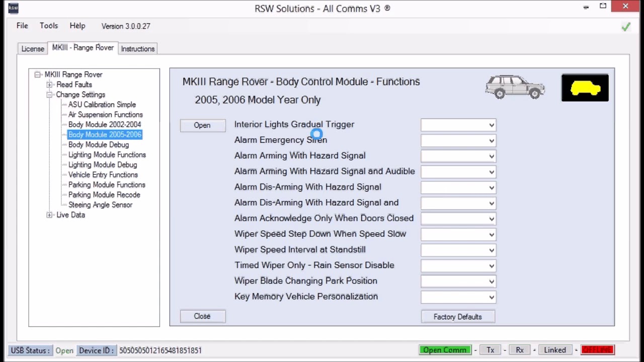The image size is (644, 362).
Task: Select Steeing Angle Sensor in tree
Action: [x=101, y=205]
